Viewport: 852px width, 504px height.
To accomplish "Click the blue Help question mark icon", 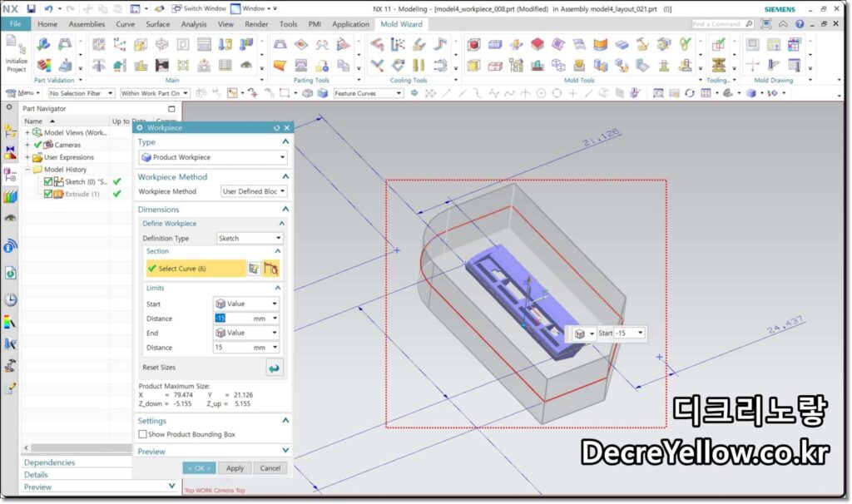I will (800, 24).
